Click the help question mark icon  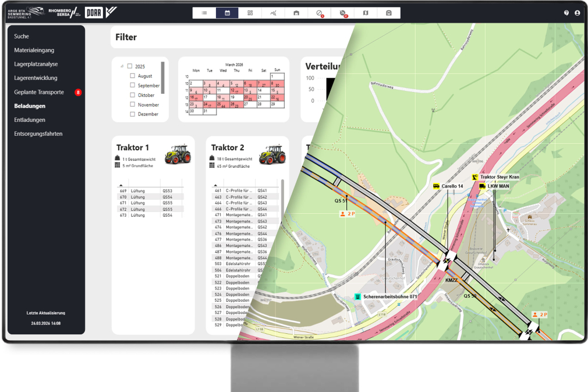tap(566, 13)
